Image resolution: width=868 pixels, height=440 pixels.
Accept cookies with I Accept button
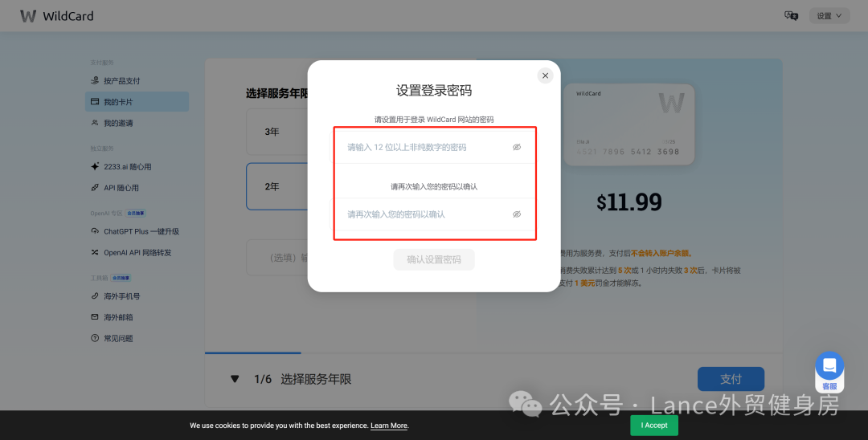(654, 426)
